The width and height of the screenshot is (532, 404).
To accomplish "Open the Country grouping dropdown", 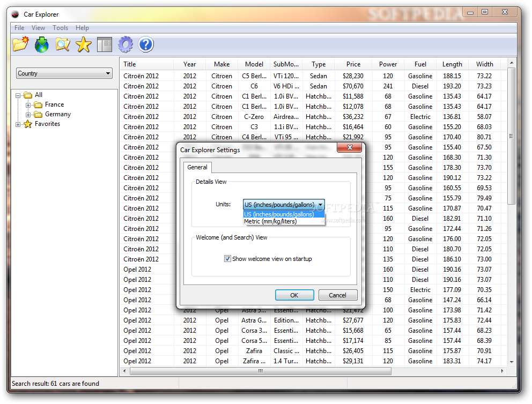I will coord(64,73).
